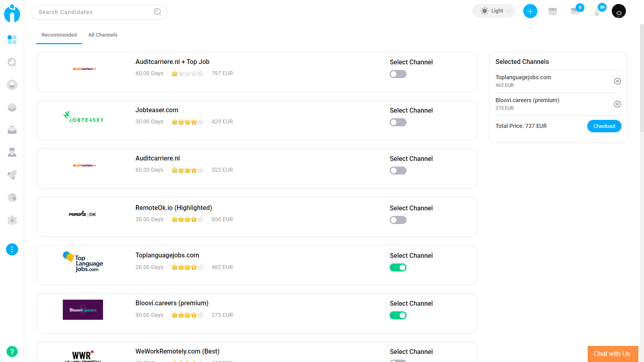Open the mail inbox icon with badge 0
644x362 pixels.
[575, 11]
